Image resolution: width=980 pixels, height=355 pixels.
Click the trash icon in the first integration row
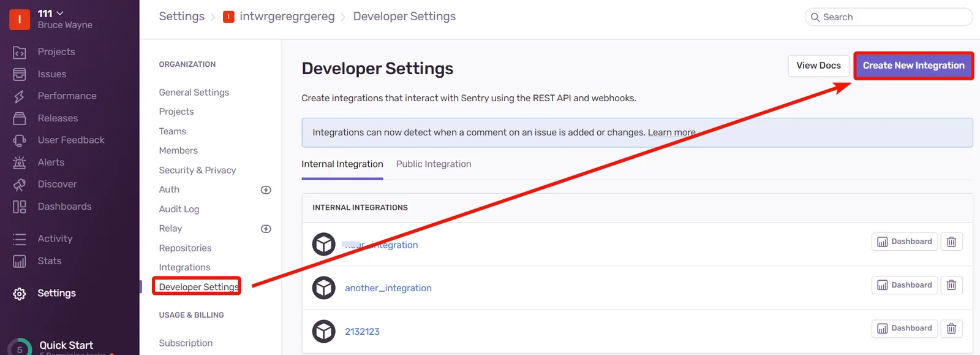(951, 242)
